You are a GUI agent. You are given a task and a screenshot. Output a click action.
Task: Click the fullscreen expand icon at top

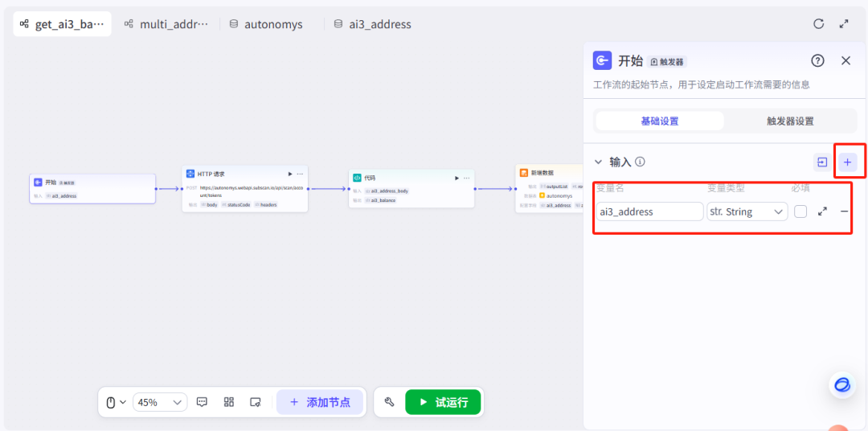pos(844,24)
